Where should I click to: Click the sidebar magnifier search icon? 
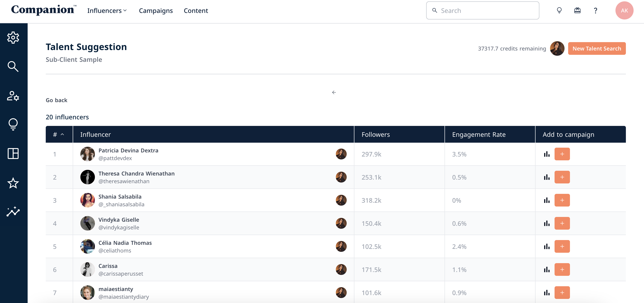pyautogui.click(x=13, y=67)
